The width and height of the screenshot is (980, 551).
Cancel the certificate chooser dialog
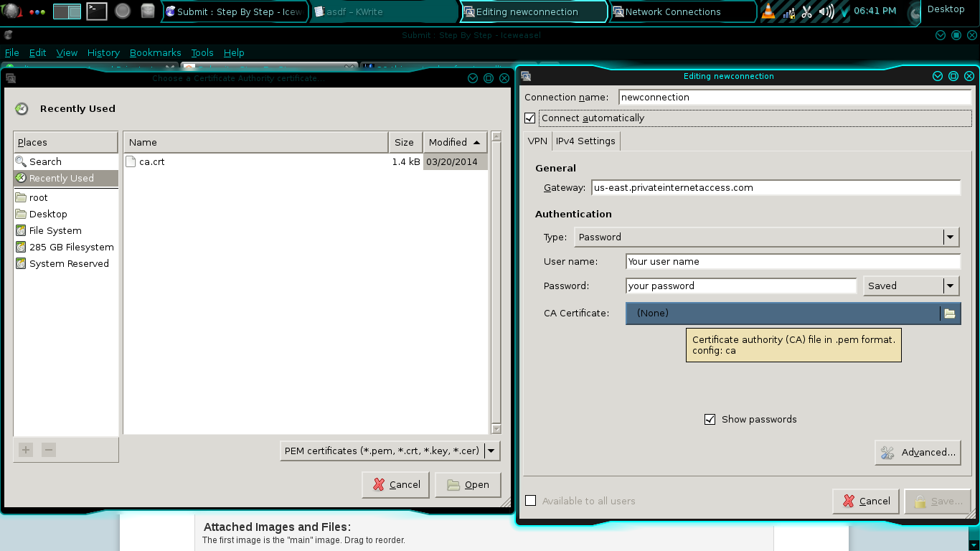point(396,484)
